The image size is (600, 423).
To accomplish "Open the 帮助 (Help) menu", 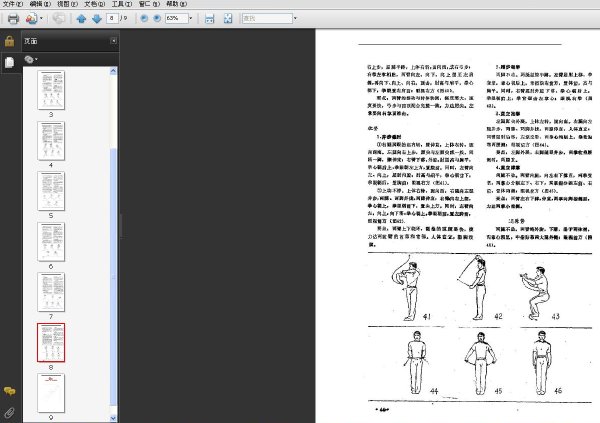I will pyautogui.click(x=176, y=4).
